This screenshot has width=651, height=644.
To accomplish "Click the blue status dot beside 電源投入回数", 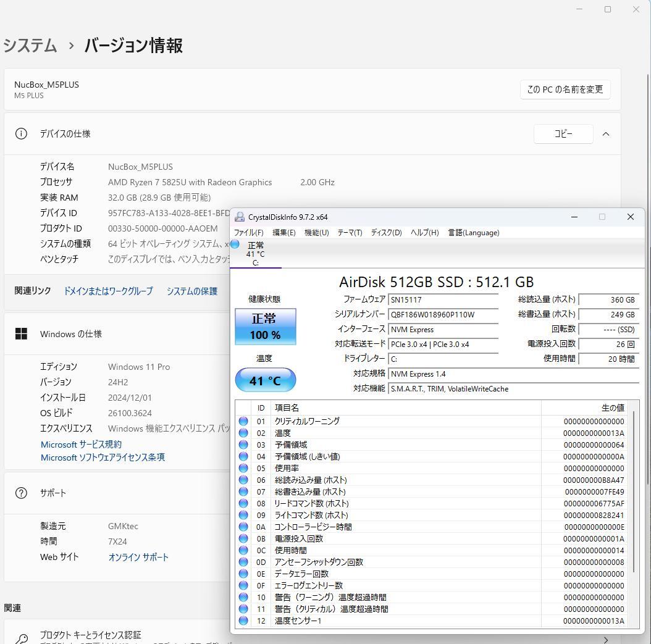I will 243,538.
